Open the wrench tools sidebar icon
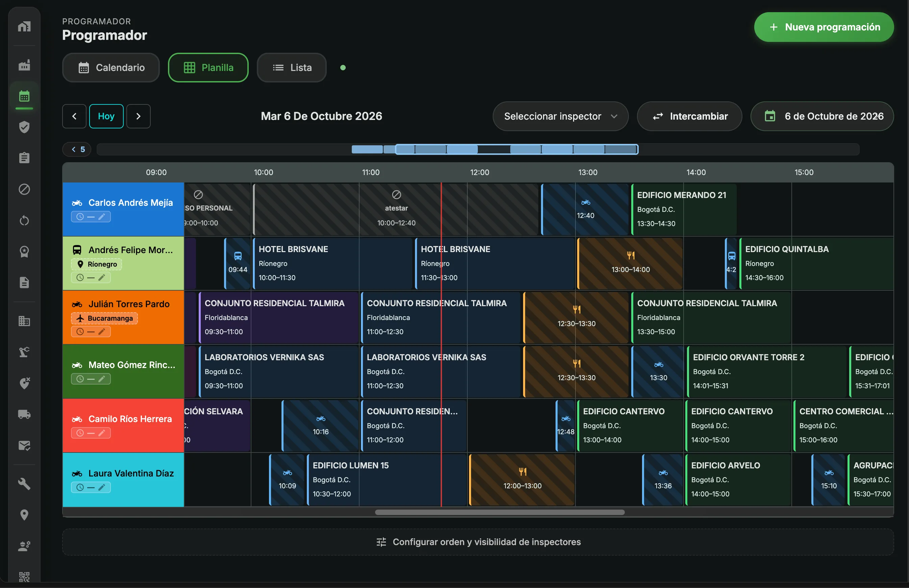The width and height of the screenshot is (909, 588). [24, 484]
